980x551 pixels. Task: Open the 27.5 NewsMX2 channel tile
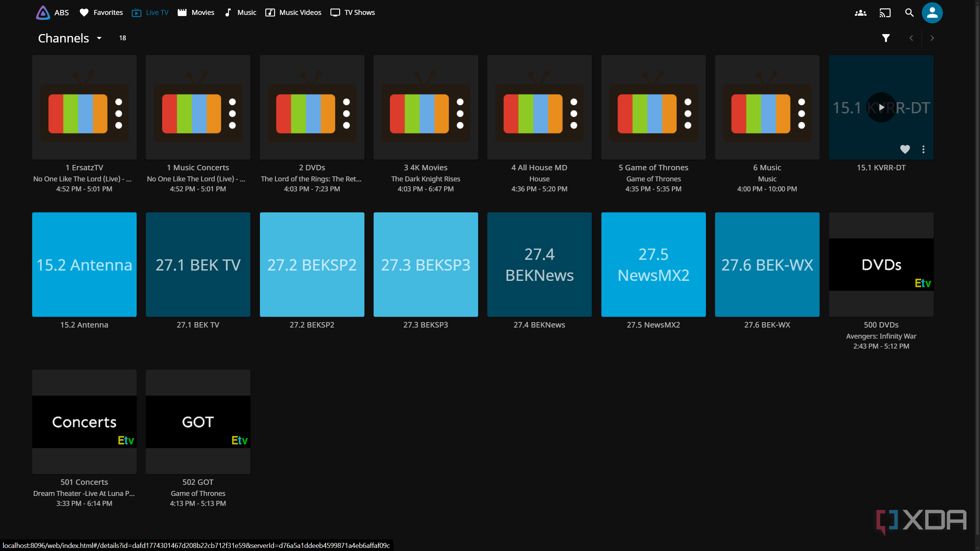pyautogui.click(x=653, y=264)
